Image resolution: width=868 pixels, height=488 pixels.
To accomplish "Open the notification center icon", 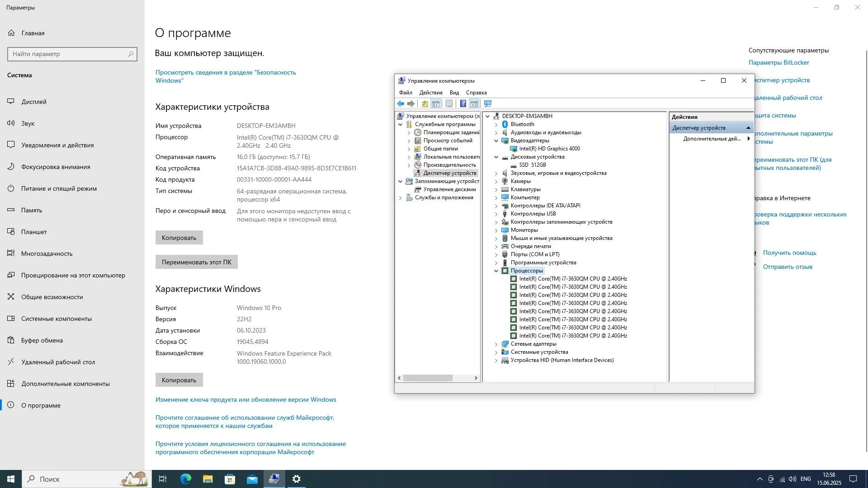I will pyautogui.click(x=853, y=479).
